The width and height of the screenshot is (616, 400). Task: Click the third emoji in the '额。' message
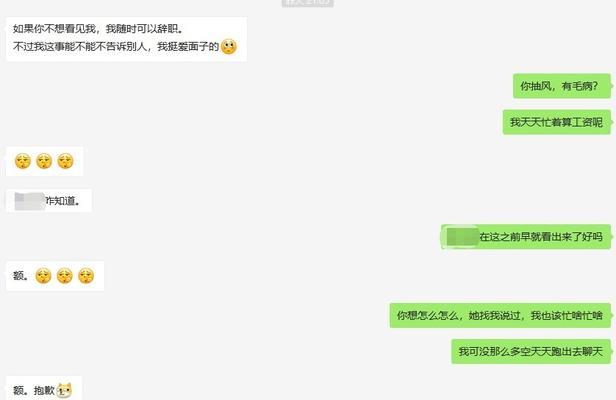pyautogui.click(x=86, y=276)
